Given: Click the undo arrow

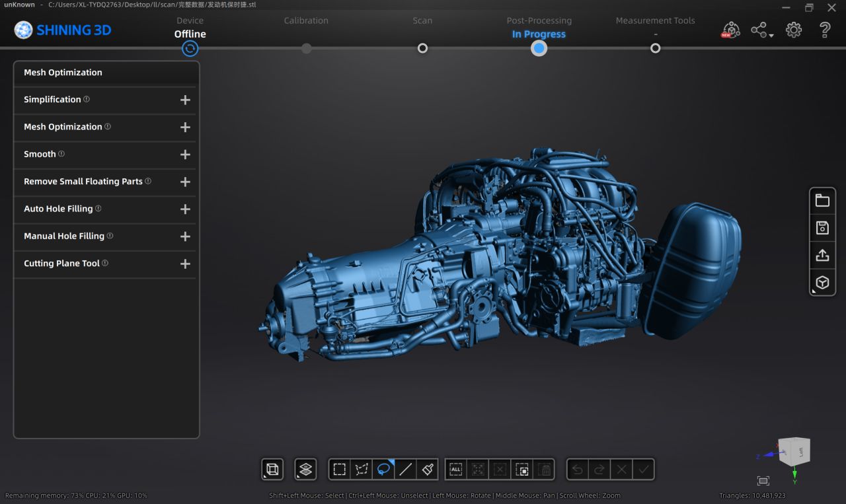Looking at the screenshot, I should tap(578, 470).
